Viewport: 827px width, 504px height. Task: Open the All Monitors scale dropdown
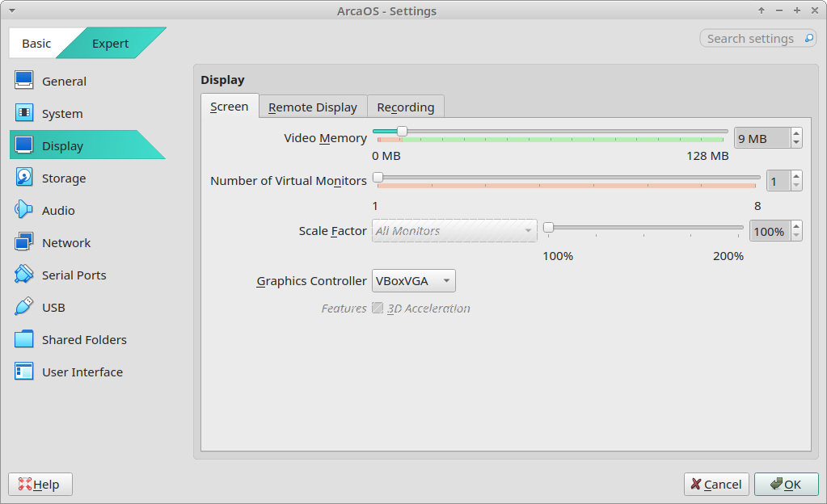(454, 231)
